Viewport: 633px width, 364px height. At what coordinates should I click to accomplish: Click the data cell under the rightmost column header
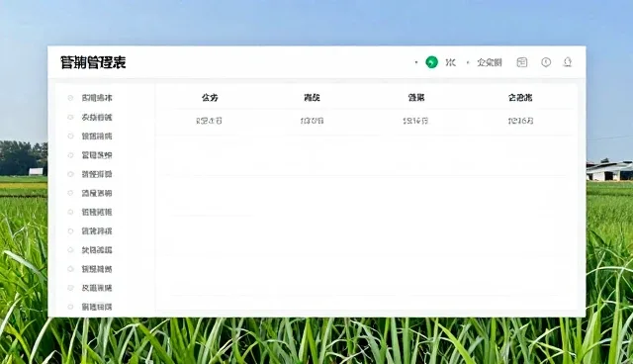[521, 121]
